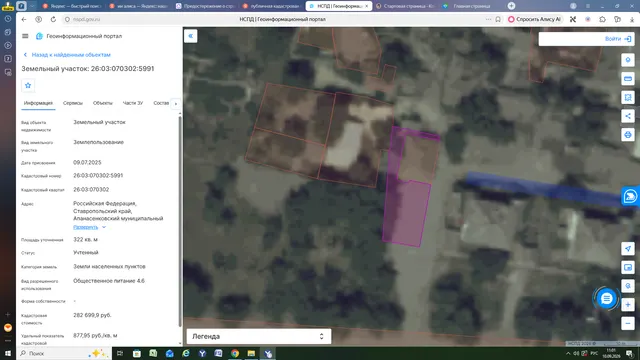Click the my-location arrow button on the map
Viewport: 640px width, 360px height.
pyautogui.click(x=628, y=249)
